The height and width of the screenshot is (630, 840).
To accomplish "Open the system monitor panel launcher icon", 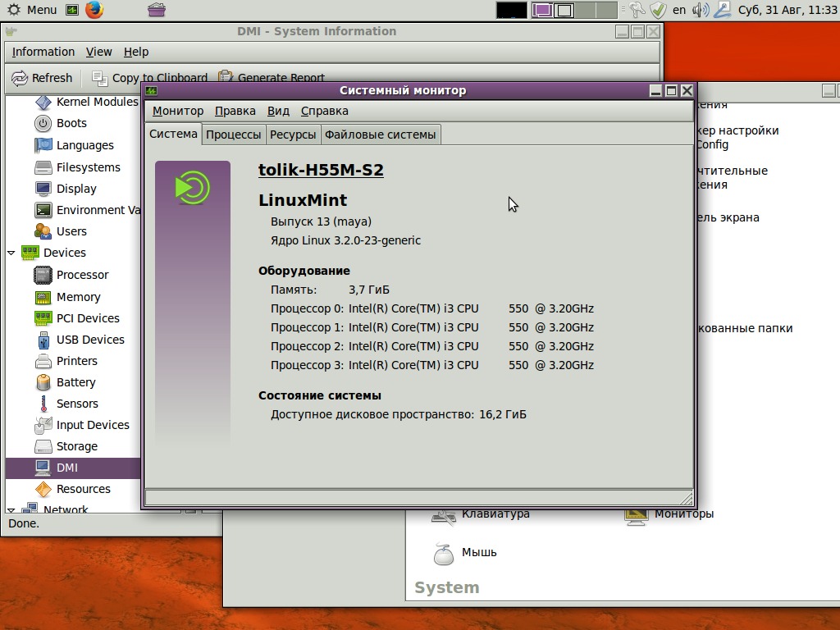I will tap(72, 10).
